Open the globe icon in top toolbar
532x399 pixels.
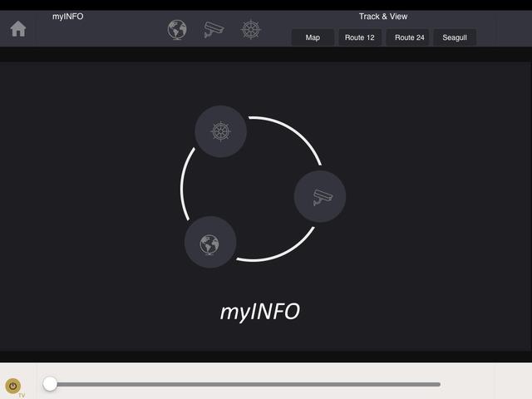pos(177,30)
